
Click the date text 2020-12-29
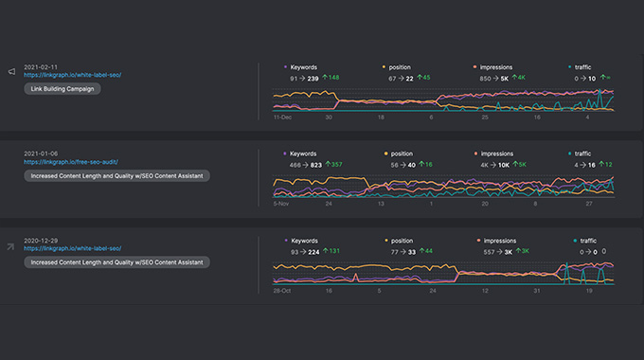point(41,241)
